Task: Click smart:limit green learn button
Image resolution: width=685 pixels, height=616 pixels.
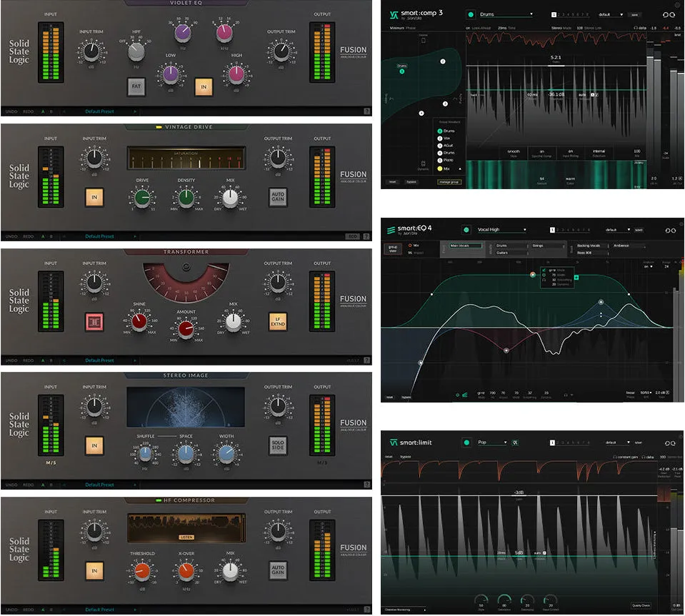Action: click(x=466, y=443)
